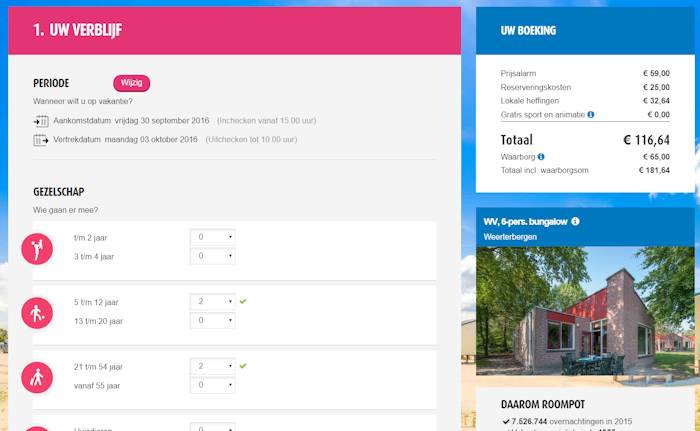Open the vanaf 55 jaar count dropdown

(x=212, y=385)
